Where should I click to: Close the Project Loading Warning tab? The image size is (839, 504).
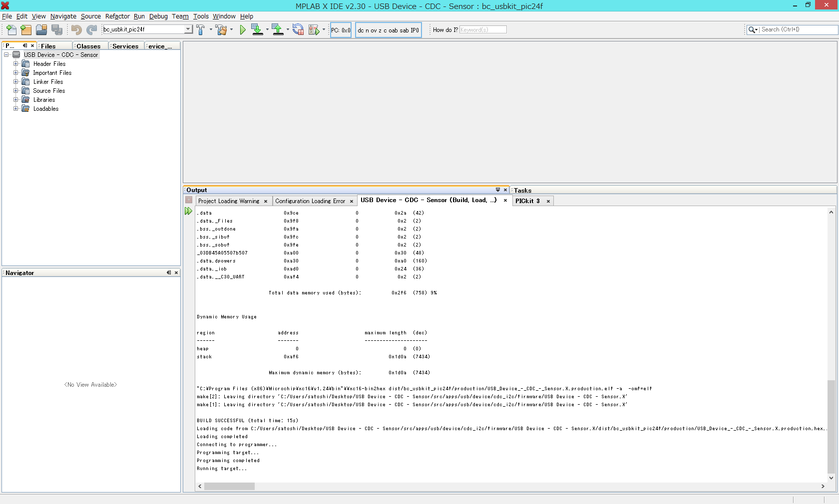(266, 201)
